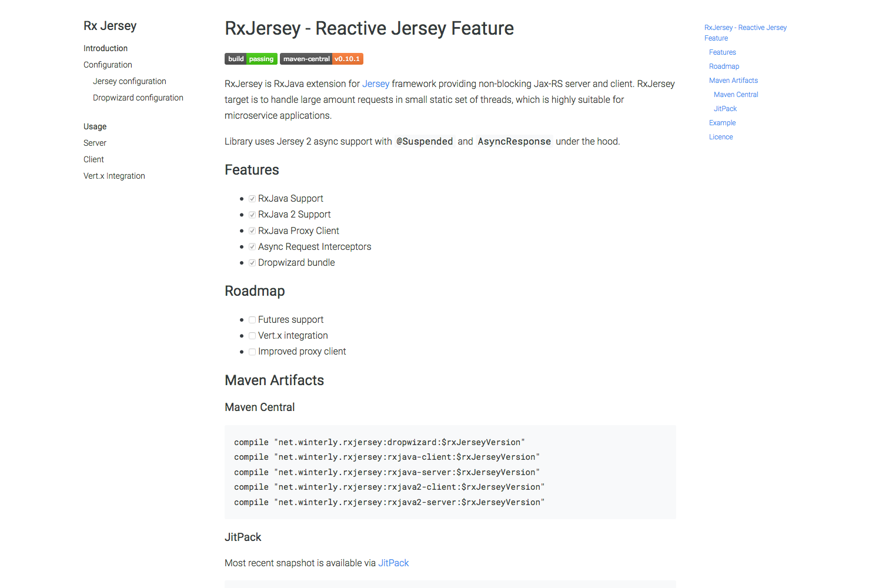Jump to Licence in table of contents
The height and width of the screenshot is (588, 882).
pos(721,137)
